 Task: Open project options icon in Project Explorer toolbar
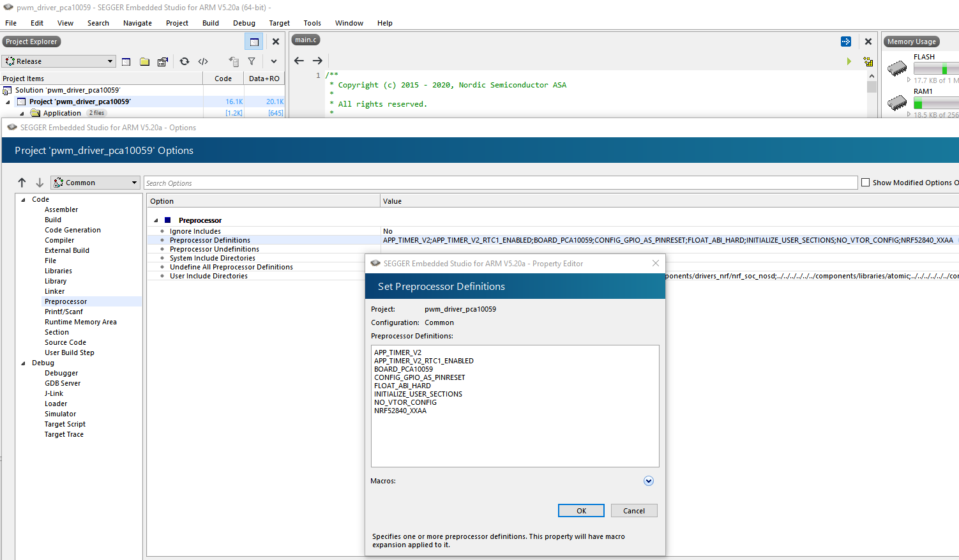(163, 62)
